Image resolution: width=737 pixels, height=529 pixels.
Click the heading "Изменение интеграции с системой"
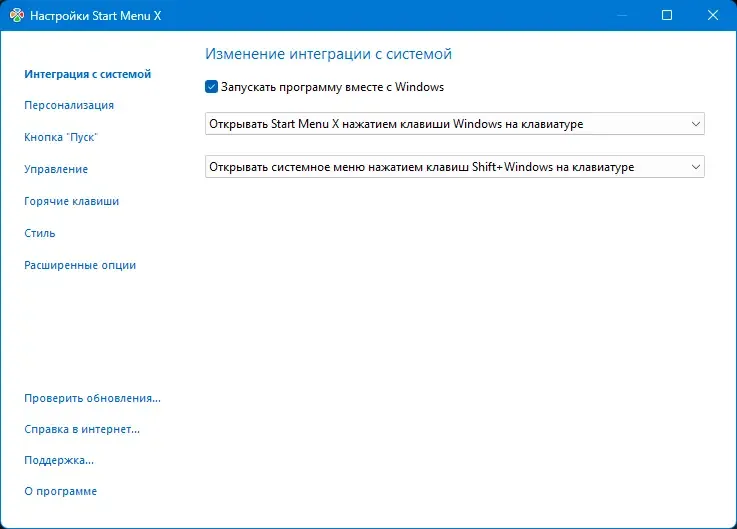[x=328, y=54]
